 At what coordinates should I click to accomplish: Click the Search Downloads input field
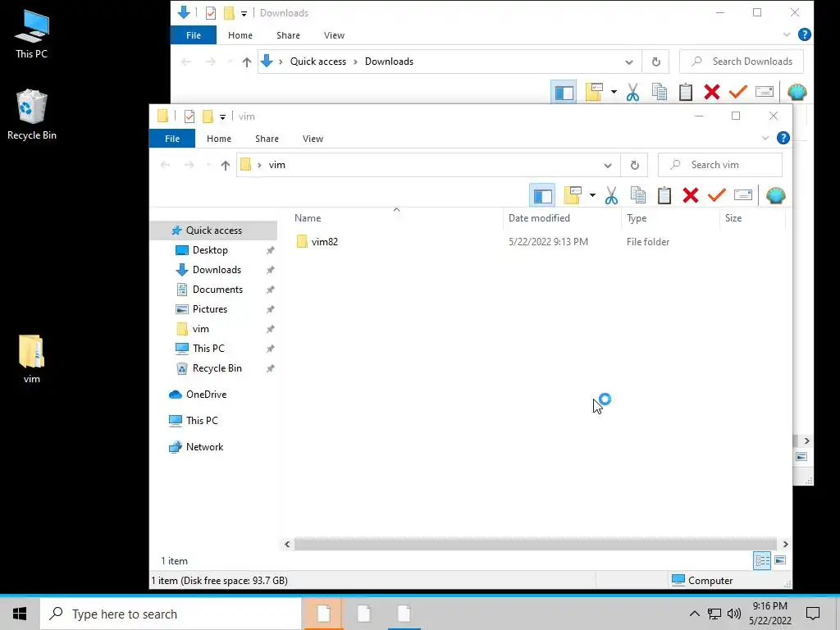742,62
